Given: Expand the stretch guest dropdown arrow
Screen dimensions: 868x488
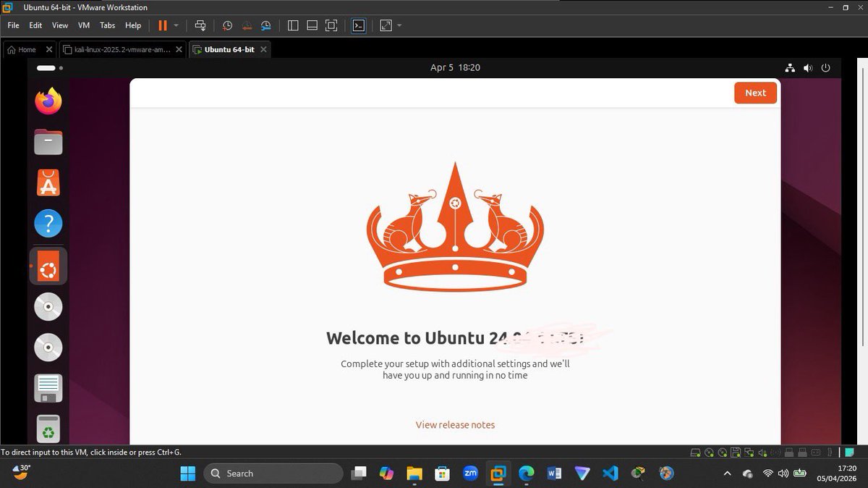Looking at the screenshot, I should tap(399, 25).
